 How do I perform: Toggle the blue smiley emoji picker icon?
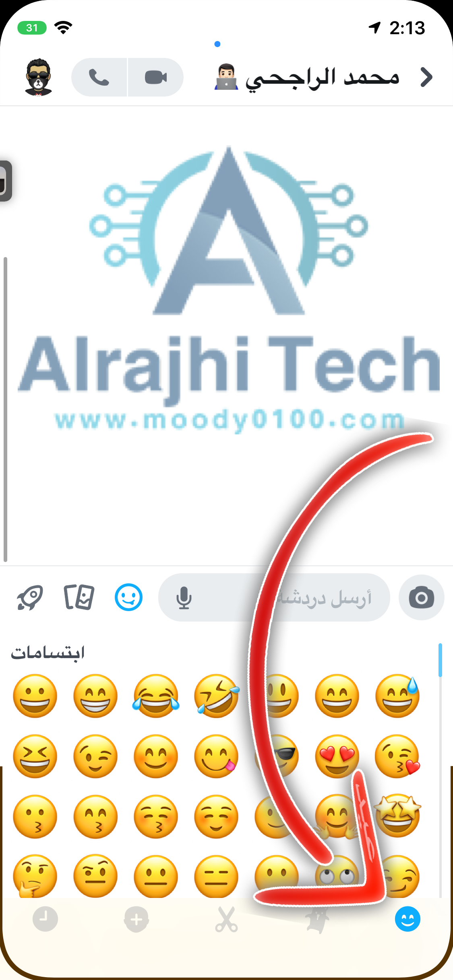(x=128, y=597)
